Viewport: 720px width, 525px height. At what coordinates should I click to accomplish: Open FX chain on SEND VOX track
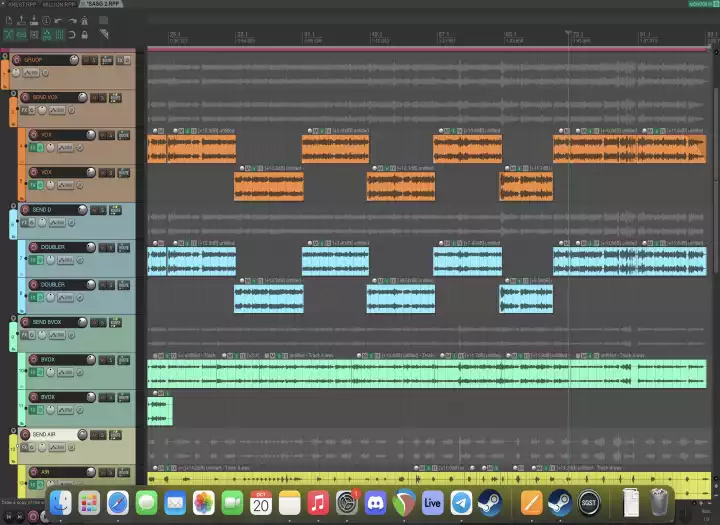click(25, 110)
